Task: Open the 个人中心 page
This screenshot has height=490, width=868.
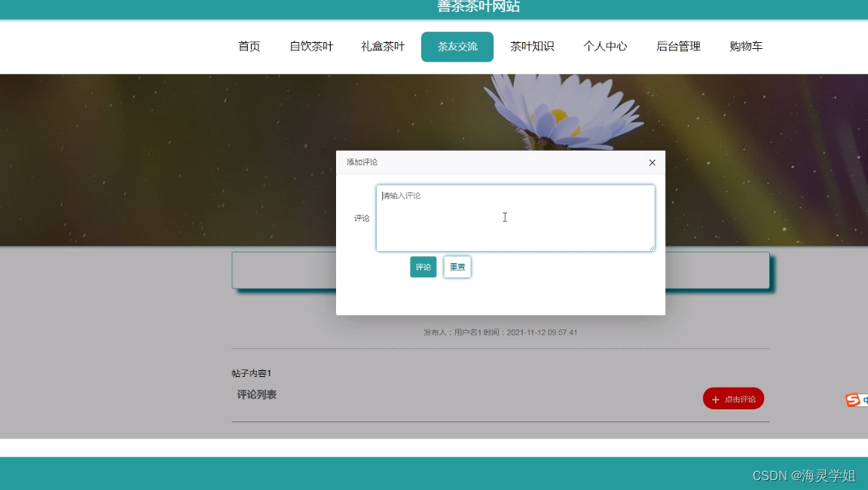Action: coord(605,46)
